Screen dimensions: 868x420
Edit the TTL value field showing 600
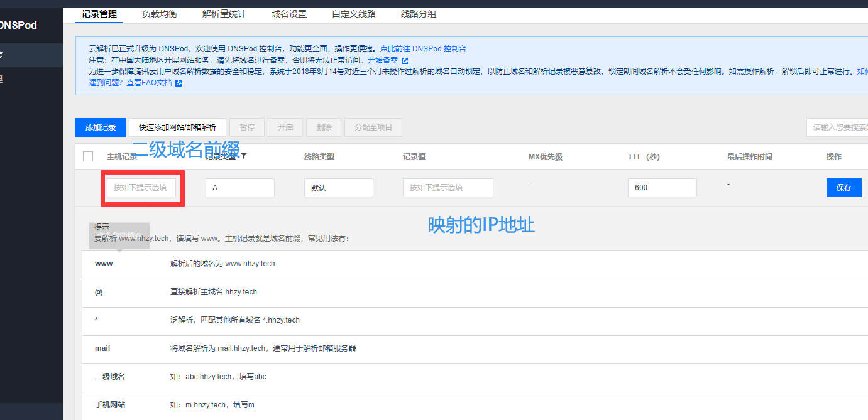(x=662, y=187)
